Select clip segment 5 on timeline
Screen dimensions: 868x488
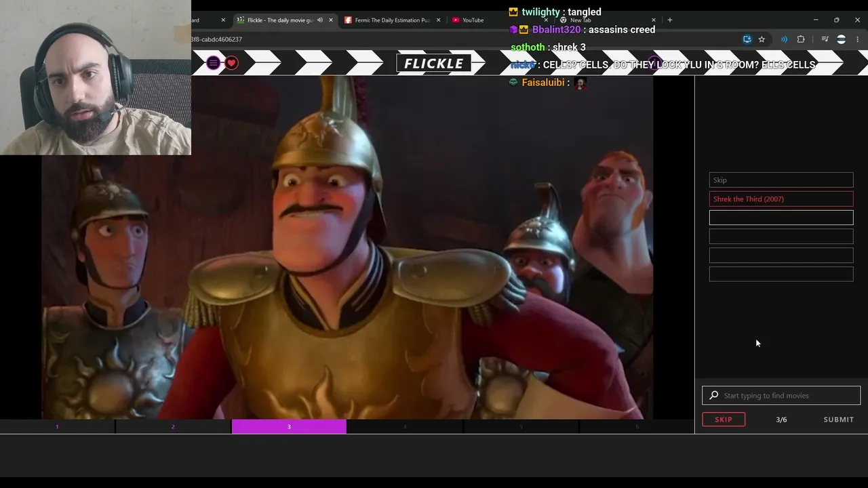point(521,427)
